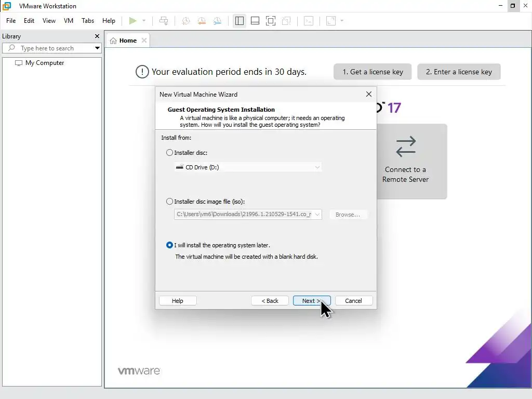The image size is (532, 399).
Task: Click the stretch guest display icon
Action: 331,21
